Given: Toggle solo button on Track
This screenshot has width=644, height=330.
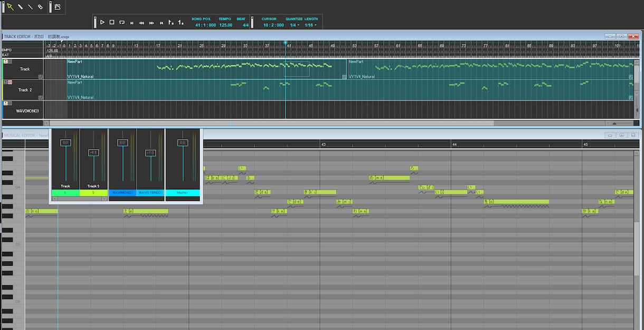Looking at the screenshot, I should pos(11,62).
